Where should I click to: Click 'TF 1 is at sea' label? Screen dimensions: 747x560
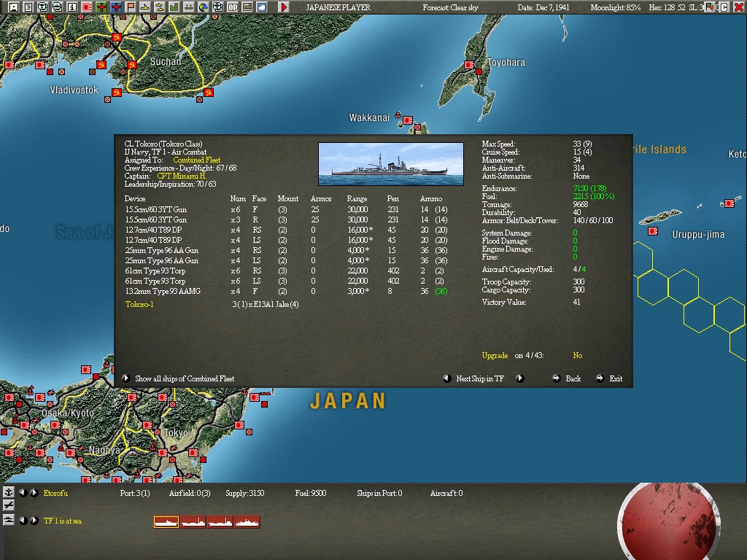[x=63, y=521]
